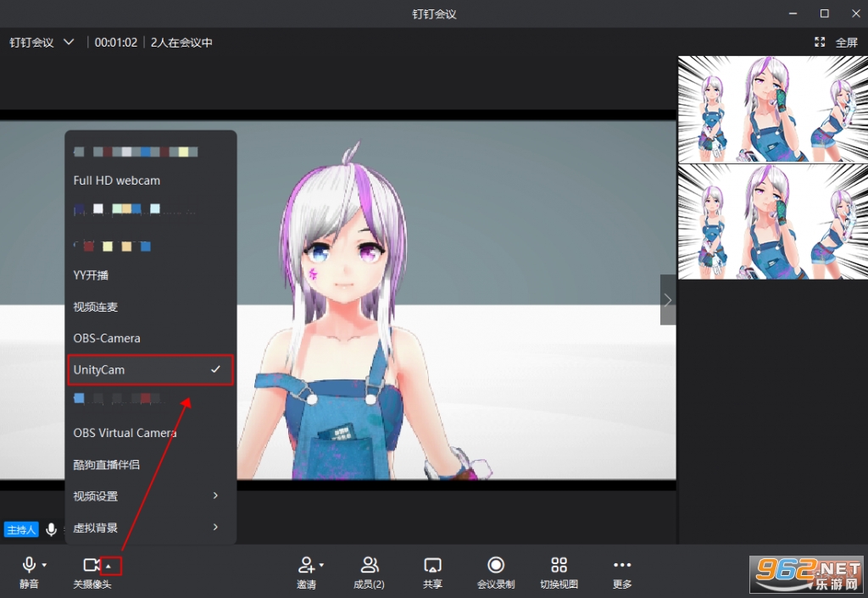This screenshot has width=868, height=598.
Task: Turn off camera with 关摄像头 icon
Action: tap(92, 565)
